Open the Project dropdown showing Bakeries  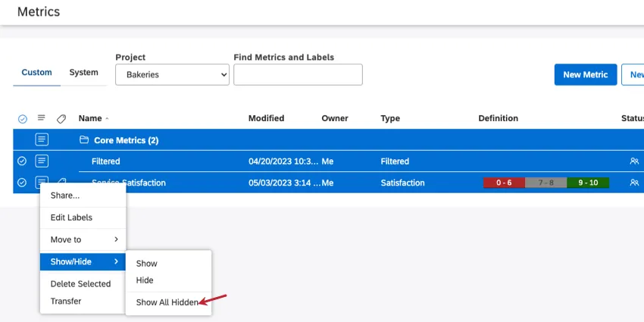pos(172,74)
